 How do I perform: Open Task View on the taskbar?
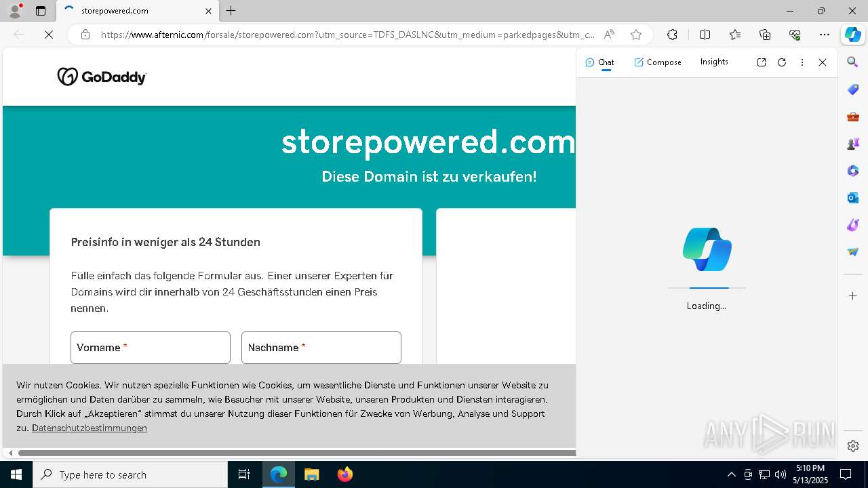(244, 474)
